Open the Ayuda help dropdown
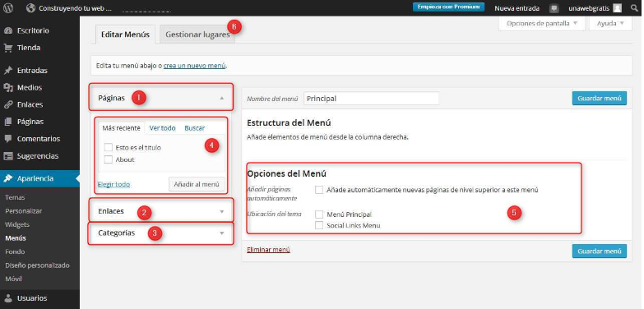The height and width of the screenshot is (309, 644). click(610, 23)
